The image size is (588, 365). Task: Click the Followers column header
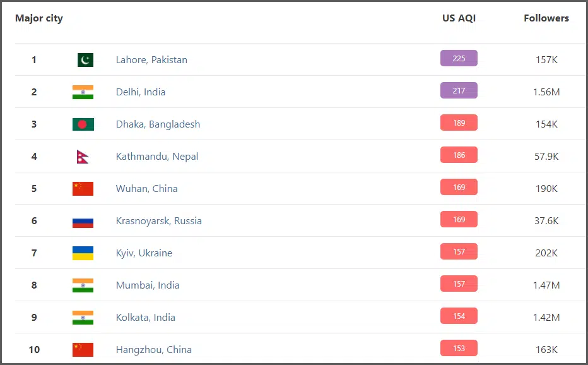[546, 18]
